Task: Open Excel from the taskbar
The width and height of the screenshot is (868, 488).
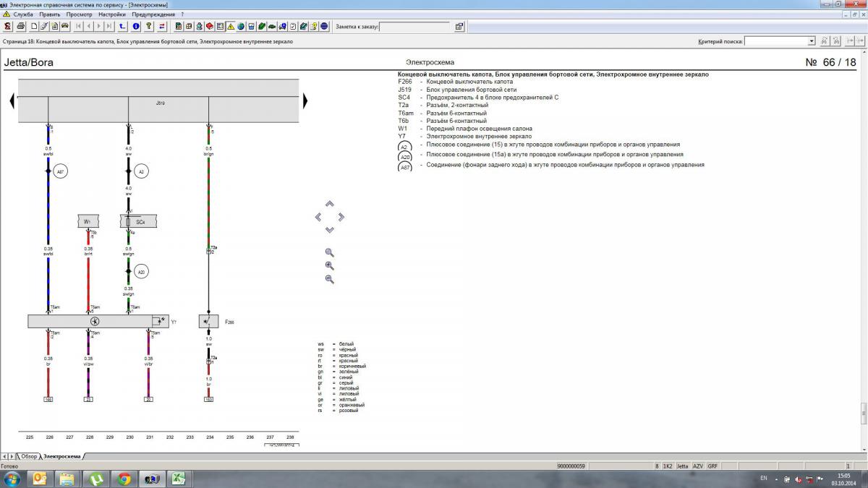Action: pos(179,479)
